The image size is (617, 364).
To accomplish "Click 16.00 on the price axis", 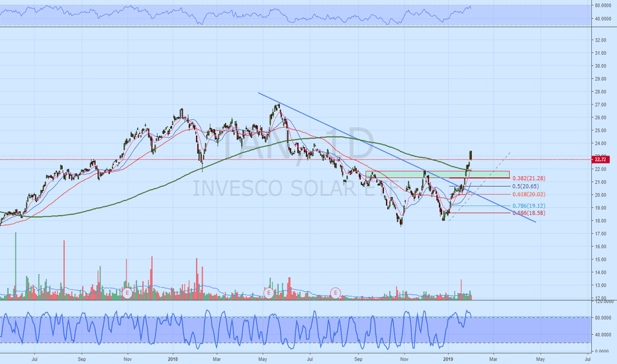I will [600, 247].
